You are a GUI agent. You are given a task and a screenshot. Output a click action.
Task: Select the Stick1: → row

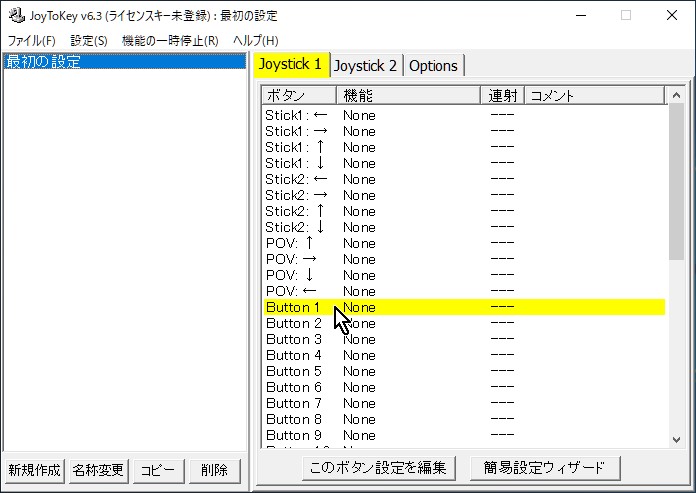pyautogui.click(x=464, y=131)
